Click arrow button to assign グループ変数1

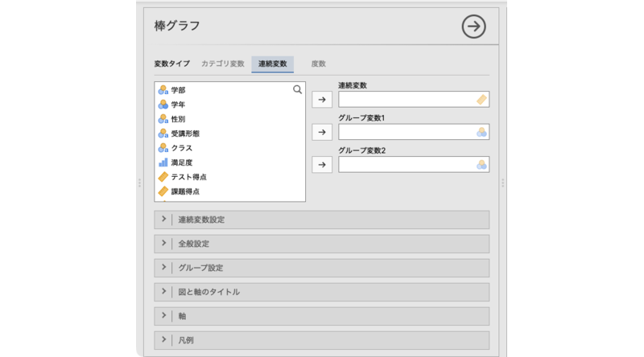tap(321, 132)
